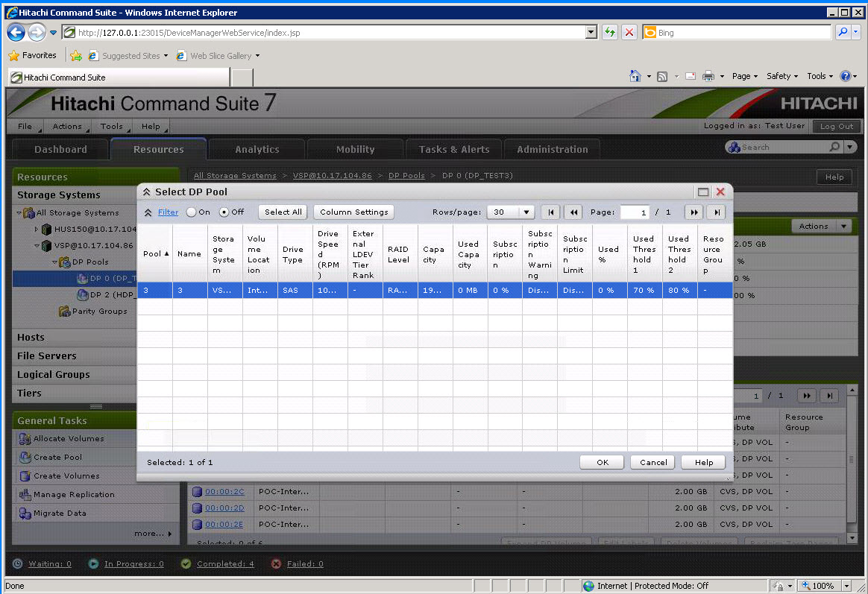The image size is (868, 594).
Task: Go to last page in pool dialog
Action: 717,212
